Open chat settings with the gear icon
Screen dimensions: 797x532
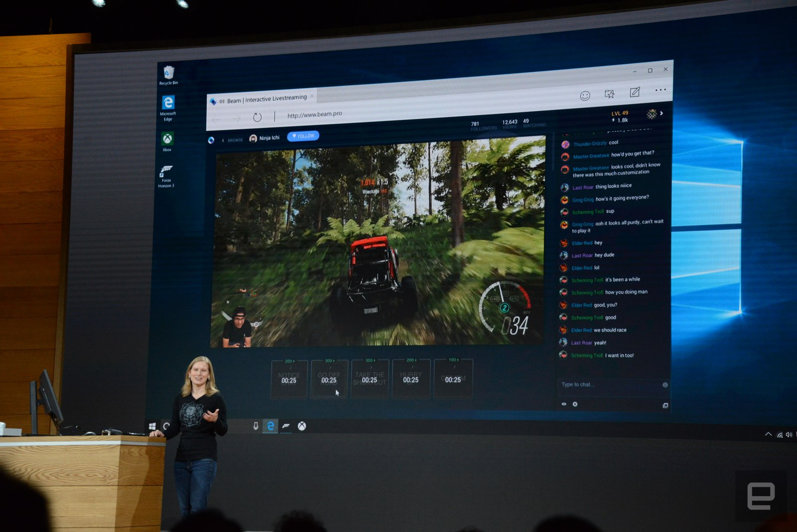(575, 404)
